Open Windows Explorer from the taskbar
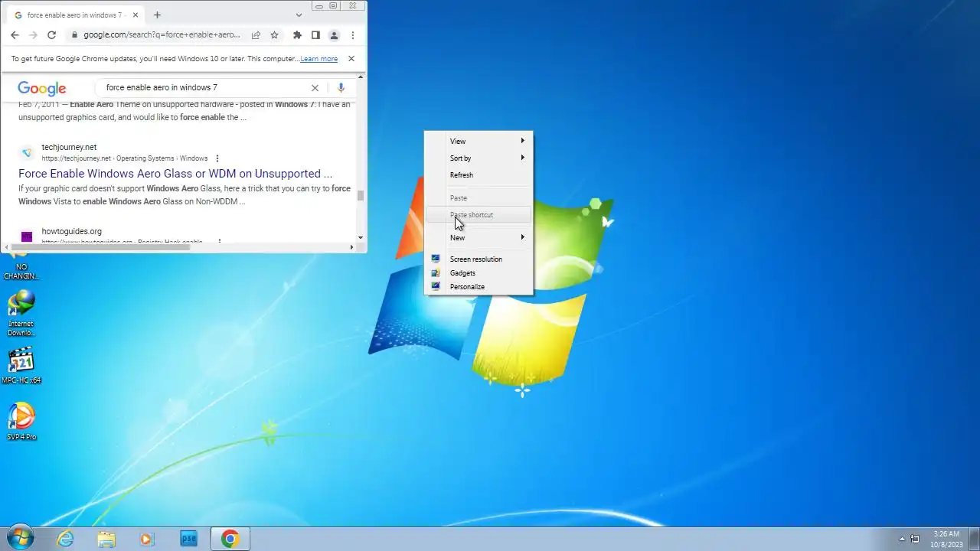 (106, 539)
